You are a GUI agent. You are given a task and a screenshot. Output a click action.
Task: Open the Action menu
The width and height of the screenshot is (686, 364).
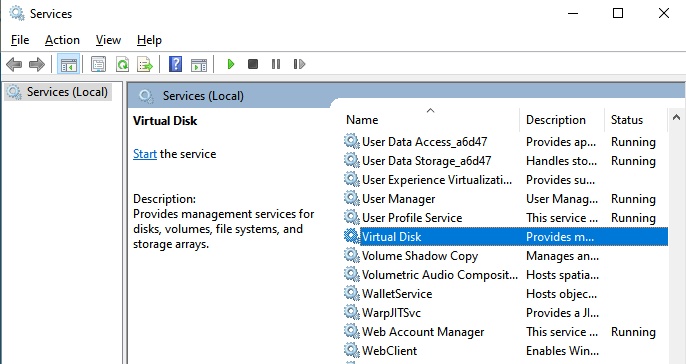[x=62, y=40]
